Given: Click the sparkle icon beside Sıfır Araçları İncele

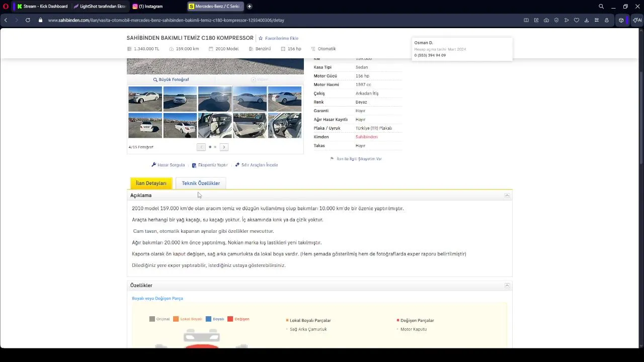Looking at the screenshot, I should point(237,165).
